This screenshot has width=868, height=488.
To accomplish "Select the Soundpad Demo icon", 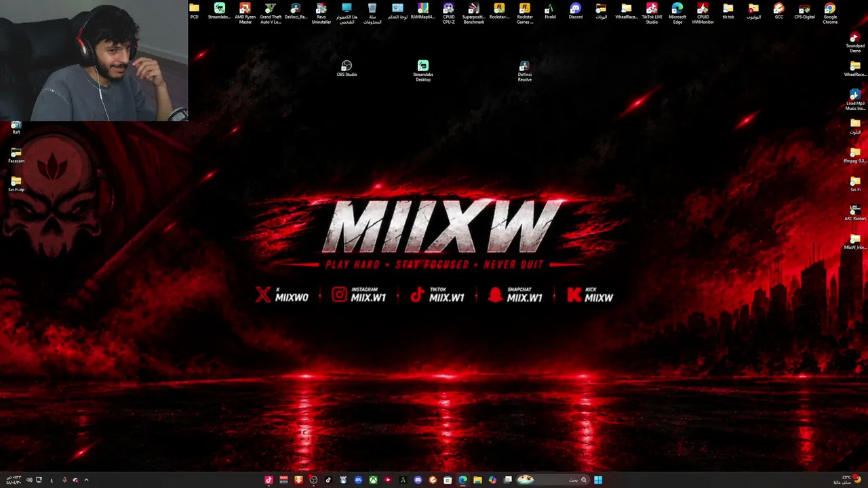I will (x=855, y=42).
